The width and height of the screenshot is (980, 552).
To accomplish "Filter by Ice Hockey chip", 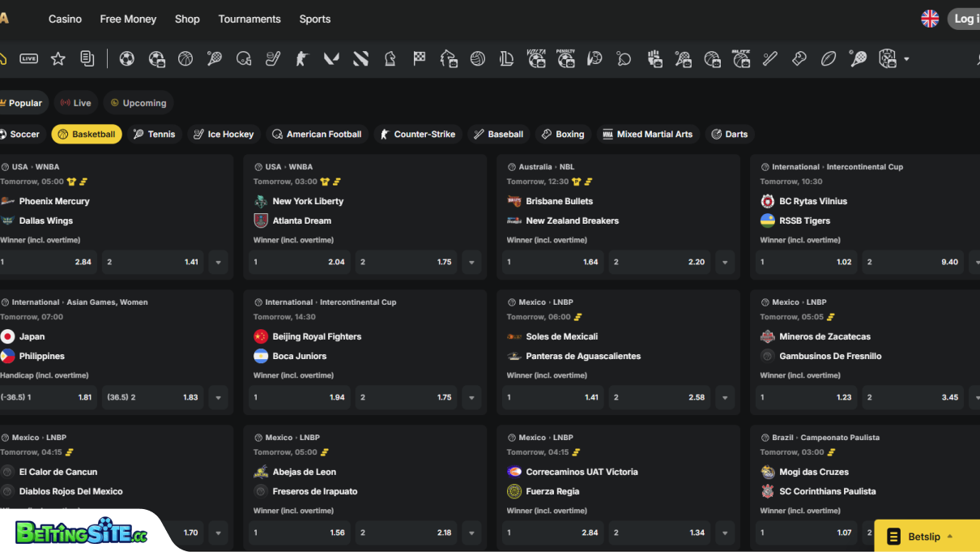I will tap(223, 134).
